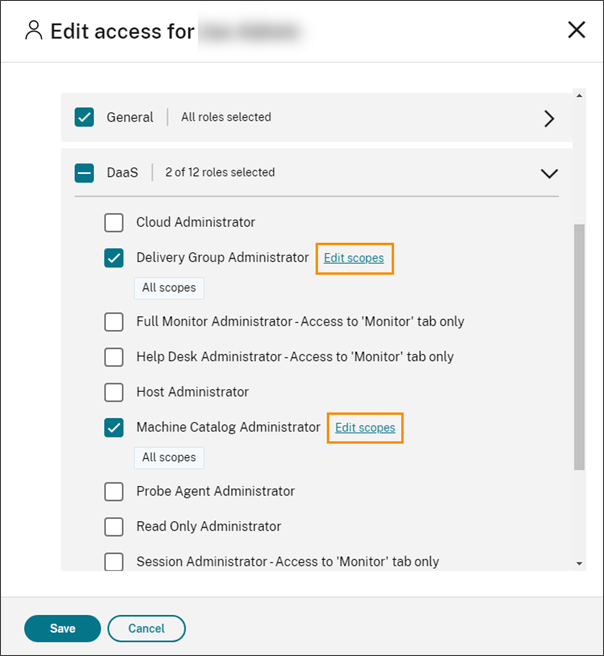604x656 pixels.
Task: Toggle the DaaS partial-selection checkbox
Action: click(x=84, y=173)
